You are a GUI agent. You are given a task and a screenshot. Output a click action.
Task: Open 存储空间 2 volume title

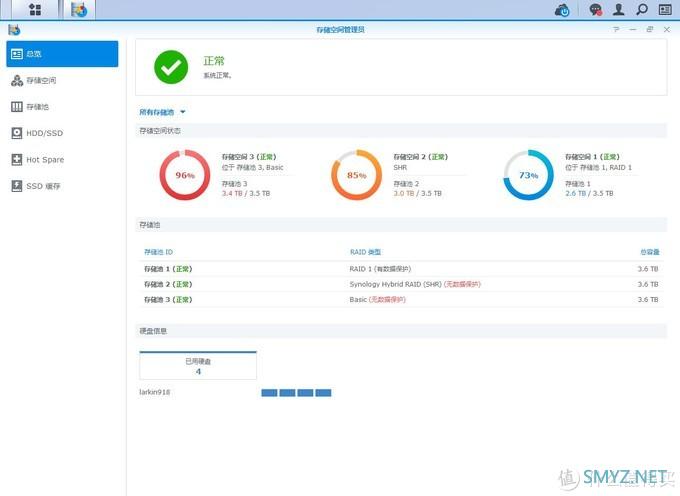(x=421, y=157)
